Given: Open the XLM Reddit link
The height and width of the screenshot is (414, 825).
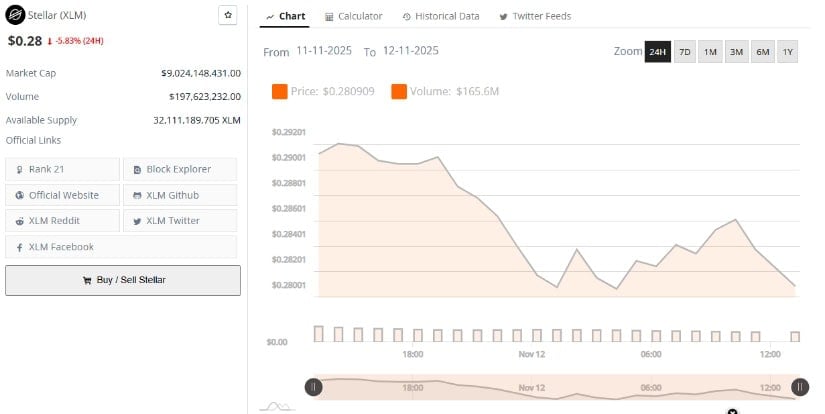Looking at the screenshot, I should coord(62,221).
